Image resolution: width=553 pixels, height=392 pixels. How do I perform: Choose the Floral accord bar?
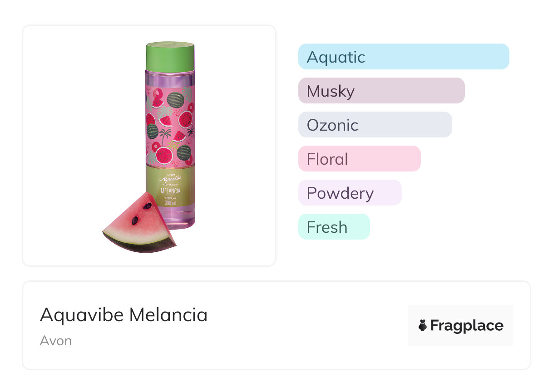(x=359, y=159)
